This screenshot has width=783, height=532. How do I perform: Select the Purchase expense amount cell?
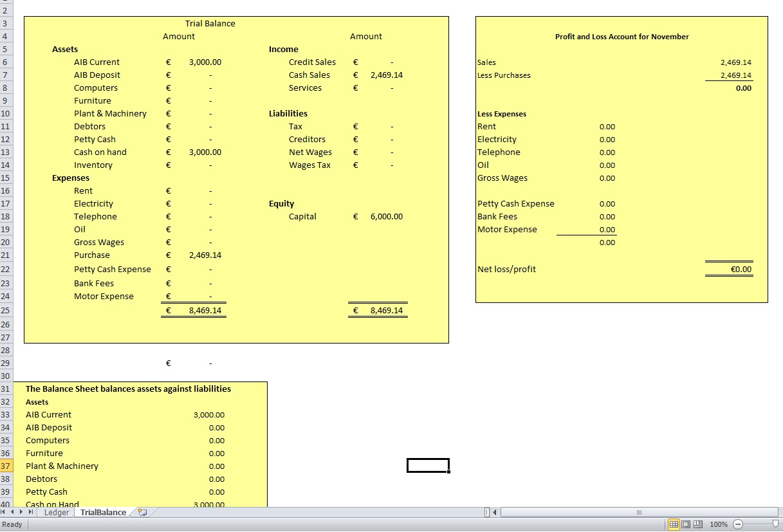pyautogui.click(x=205, y=255)
